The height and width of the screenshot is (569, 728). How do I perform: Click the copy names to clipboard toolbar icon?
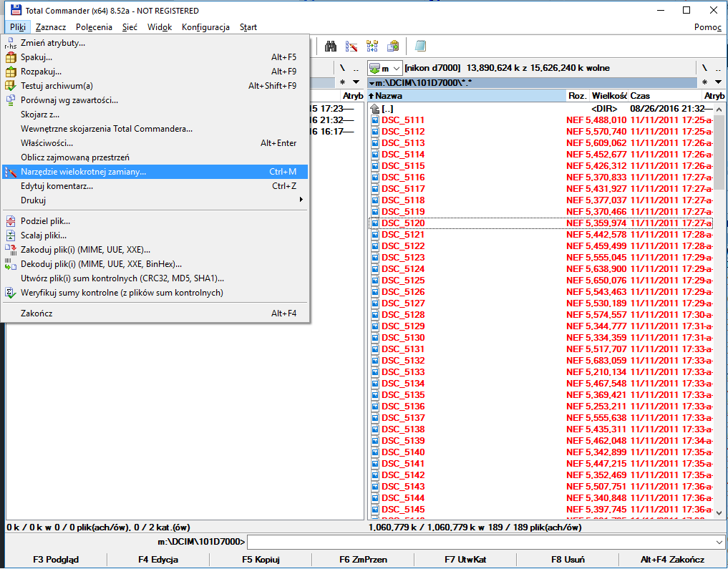(x=393, y=46)
